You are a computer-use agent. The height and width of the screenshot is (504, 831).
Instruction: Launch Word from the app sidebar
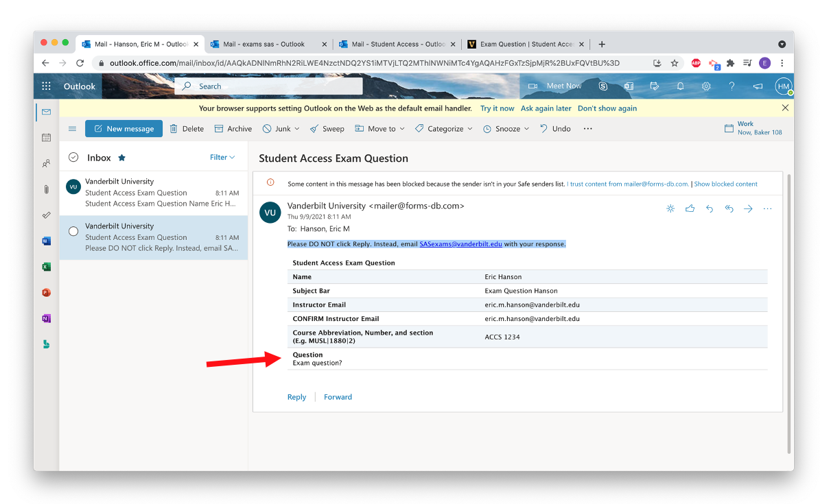pos(46,241)
